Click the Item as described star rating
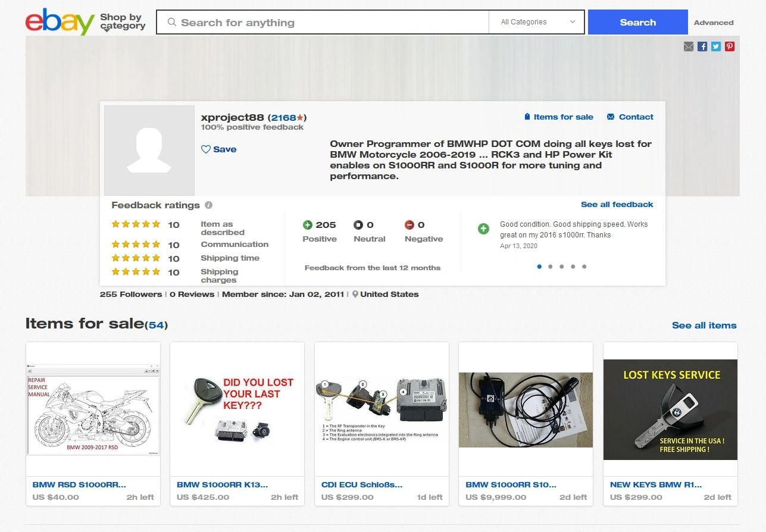The width and height of the screenshot is (766, 532). pyautogui.click(x=136, y=224)
